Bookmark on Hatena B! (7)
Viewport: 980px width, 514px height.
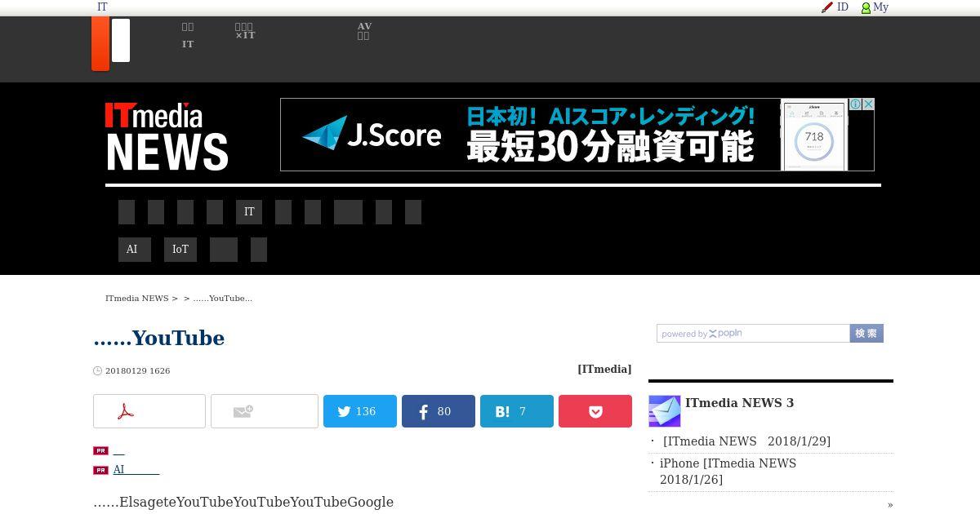(517, 411)
